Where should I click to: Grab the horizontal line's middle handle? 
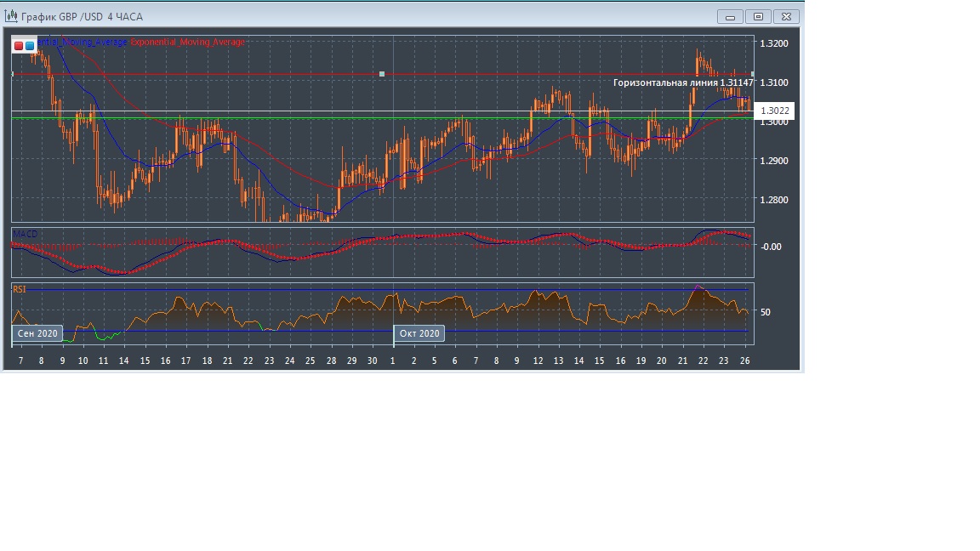click(x=382, y=74)
